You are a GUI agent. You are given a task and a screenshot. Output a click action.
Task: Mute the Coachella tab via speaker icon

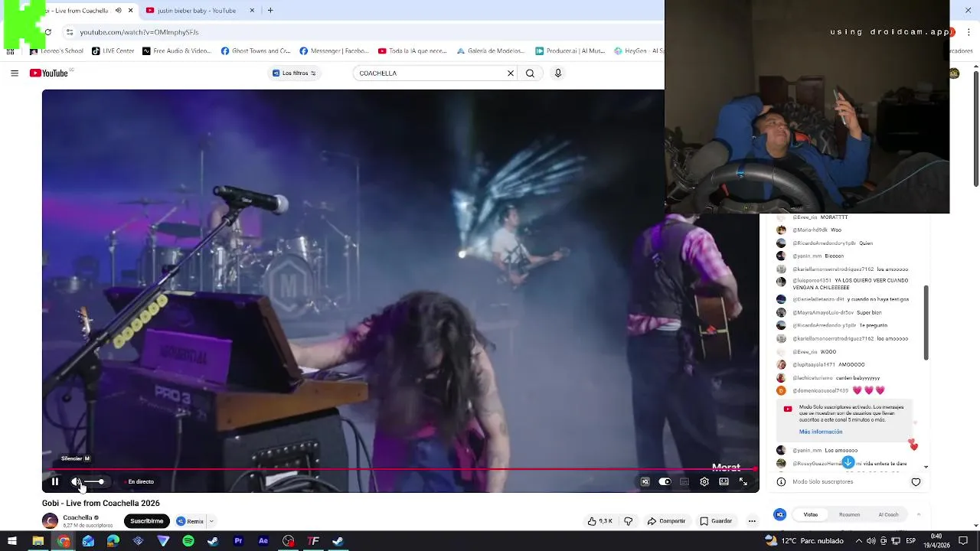click(118, 11)
